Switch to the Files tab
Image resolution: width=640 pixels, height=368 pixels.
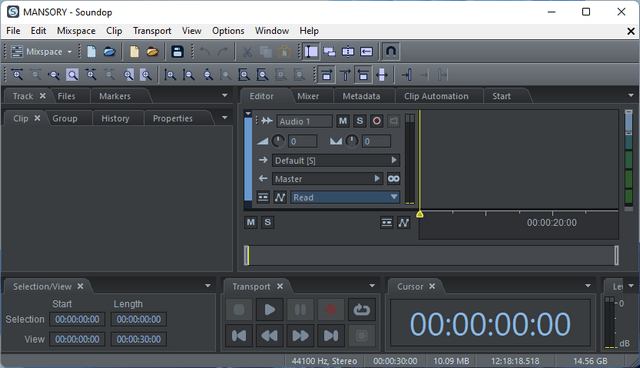click(67, 96)
